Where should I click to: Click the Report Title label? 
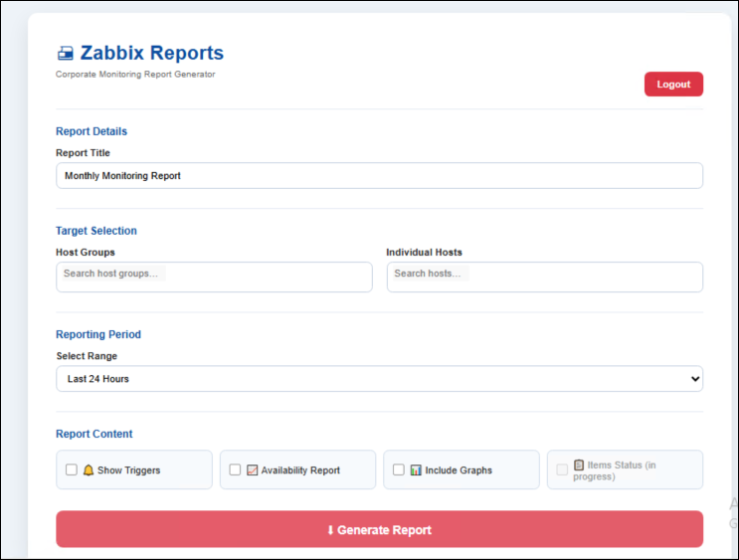(83, 153)
